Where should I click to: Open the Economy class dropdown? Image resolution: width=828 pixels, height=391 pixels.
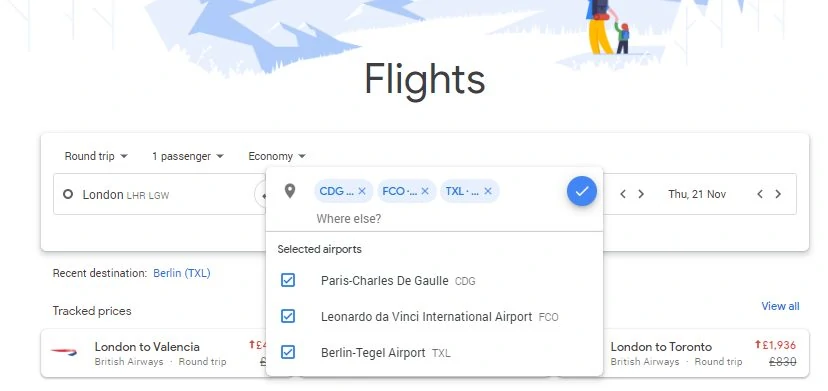pyautogui.click(x=277, y=156)
